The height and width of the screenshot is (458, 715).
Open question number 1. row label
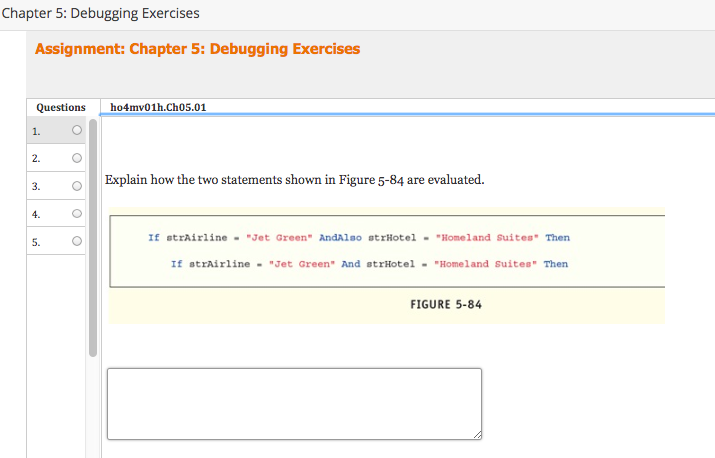36,131
